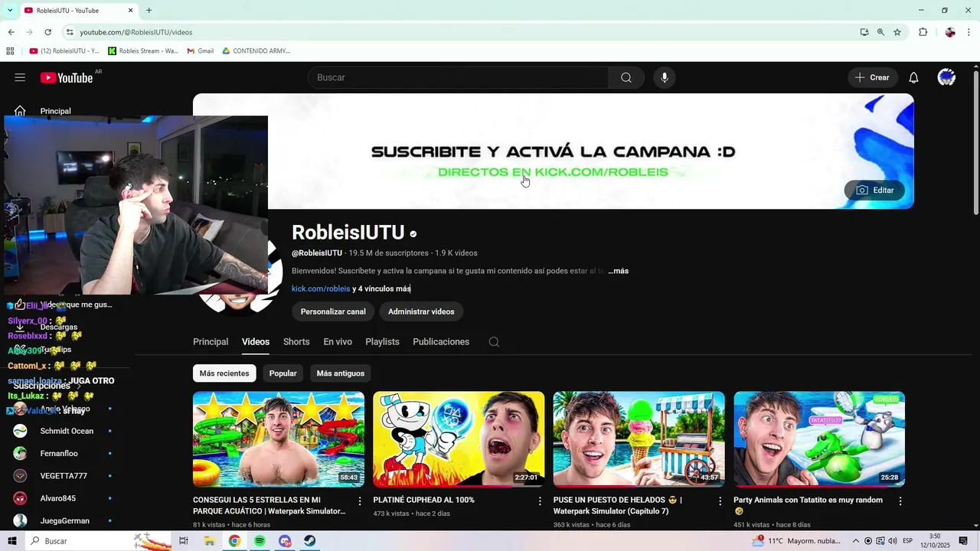Viewport: 980px width, 551px height.
Task: Open a new Chrome tab
Action: (x=149, y=10)
